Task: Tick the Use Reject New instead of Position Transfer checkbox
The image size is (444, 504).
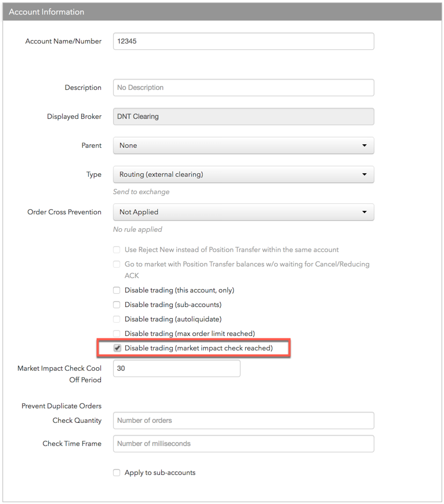Action: (x=117, y=250)
